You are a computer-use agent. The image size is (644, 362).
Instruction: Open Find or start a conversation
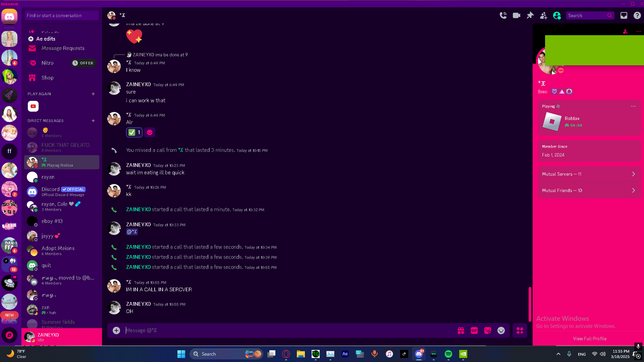61,15
